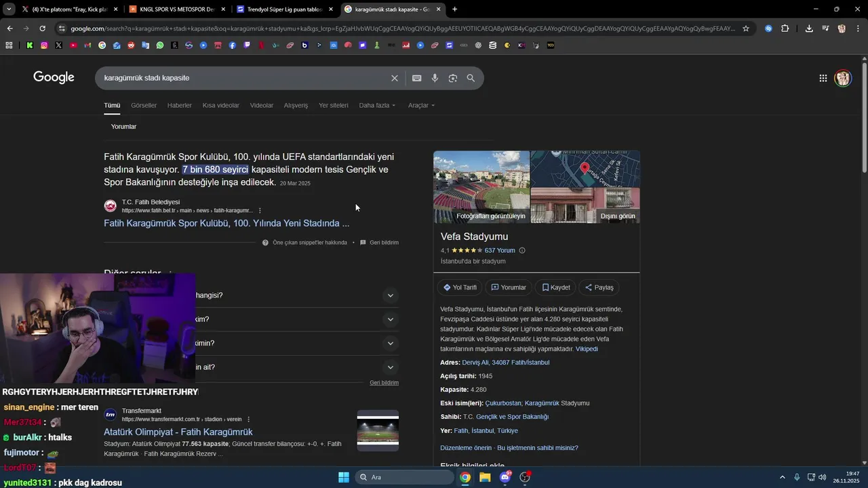The width and height of the screenshot is (868, 488).
Task: Open the X bookmark icon
Action: click(x=59, y=45)
